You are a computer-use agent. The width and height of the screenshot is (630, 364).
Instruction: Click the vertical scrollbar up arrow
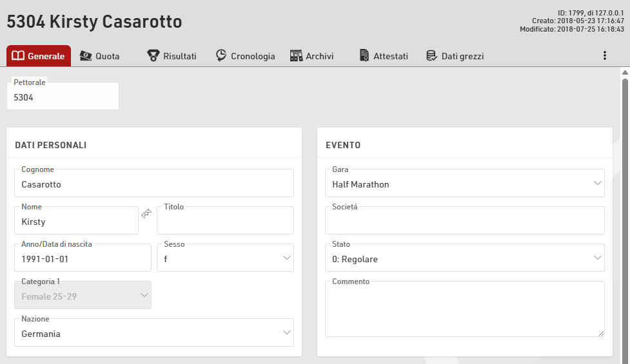[x=625, y=73]
